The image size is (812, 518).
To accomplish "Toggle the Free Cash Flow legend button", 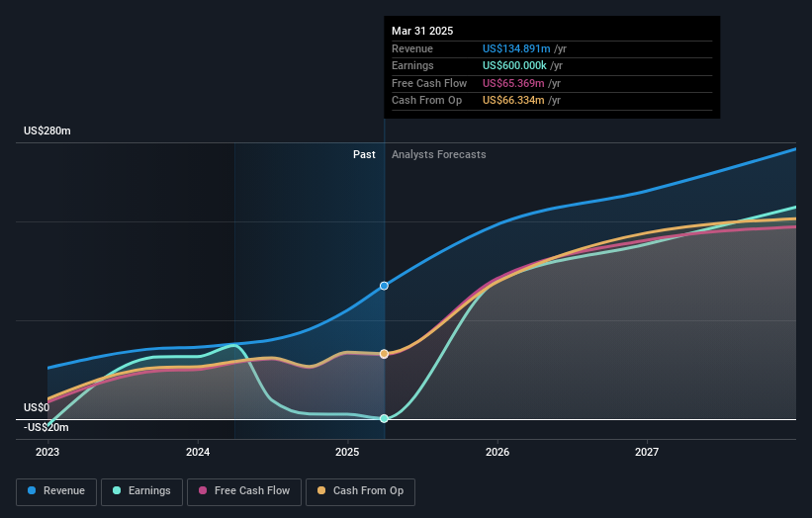I will 244,491.
